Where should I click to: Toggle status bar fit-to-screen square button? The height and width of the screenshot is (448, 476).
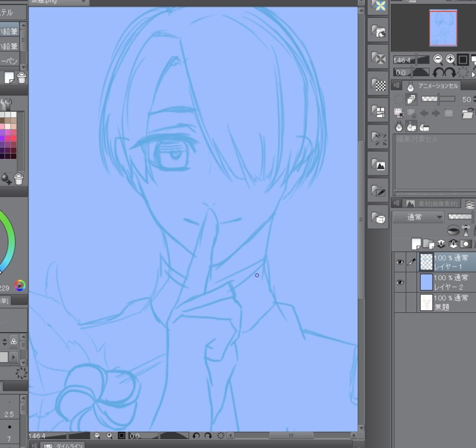coord(121,436)
